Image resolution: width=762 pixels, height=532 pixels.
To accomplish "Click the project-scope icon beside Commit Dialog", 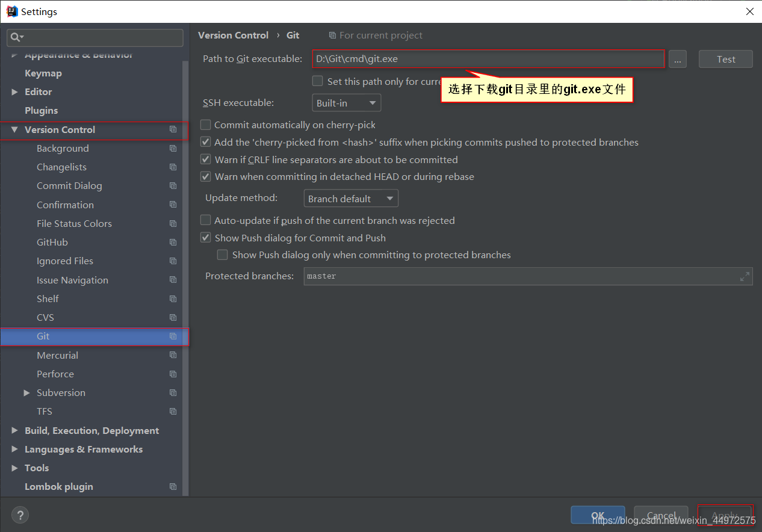I will coord(173,185).
